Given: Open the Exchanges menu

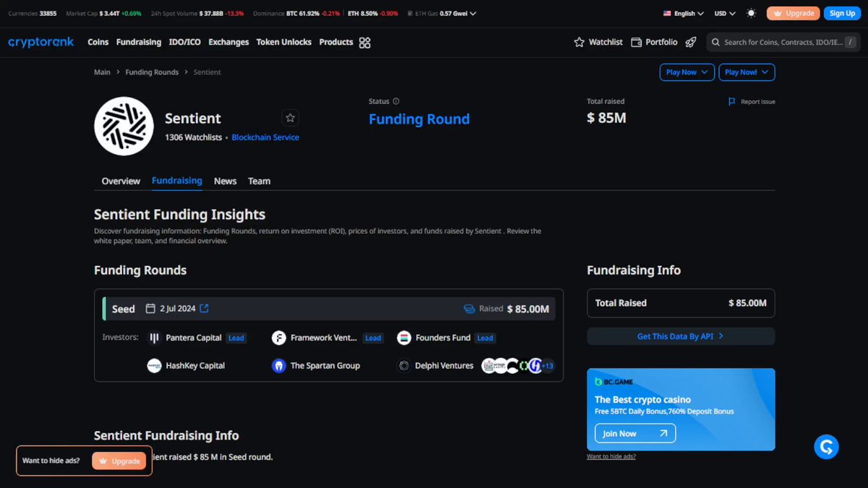Looking at the screenshot, I should click(x=229, y=43).
